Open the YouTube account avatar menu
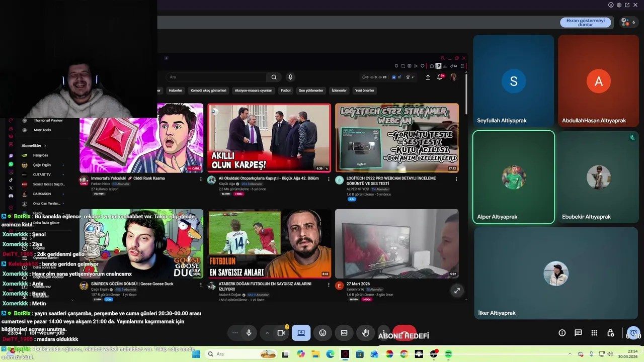This screenshot has height=362, width=644. click(x=453, y=77)
